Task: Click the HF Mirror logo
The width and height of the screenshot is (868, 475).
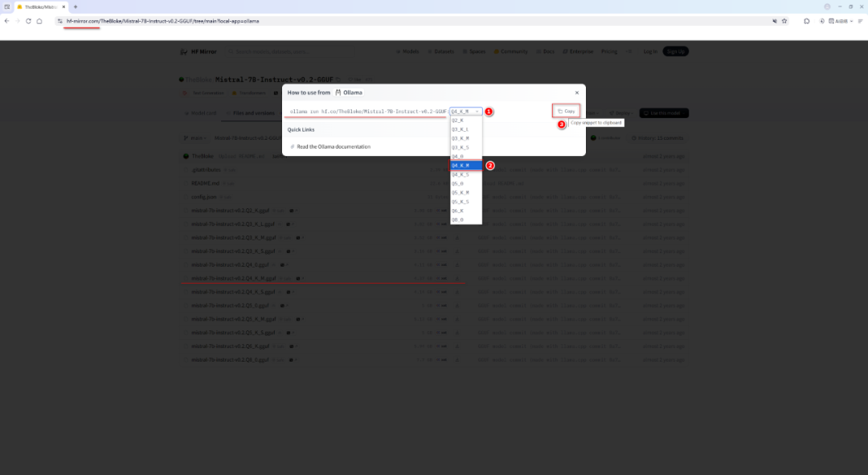Action: point(199,51)
